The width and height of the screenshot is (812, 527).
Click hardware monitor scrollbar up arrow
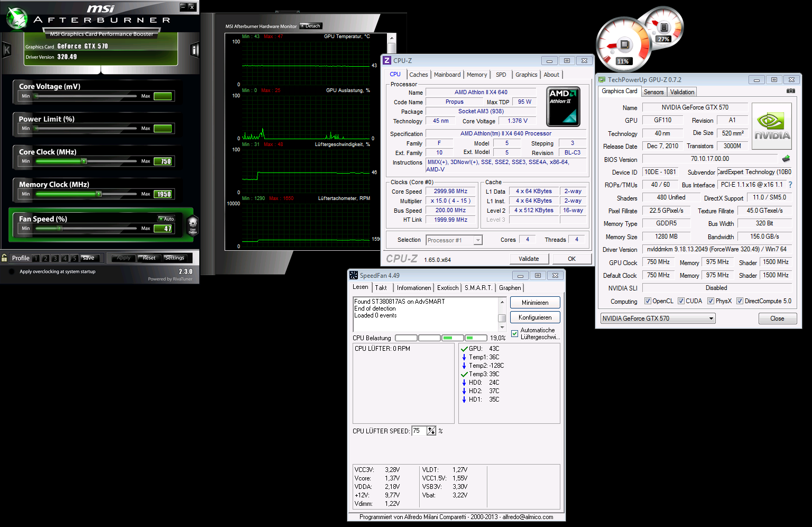[x=392, y=38]
